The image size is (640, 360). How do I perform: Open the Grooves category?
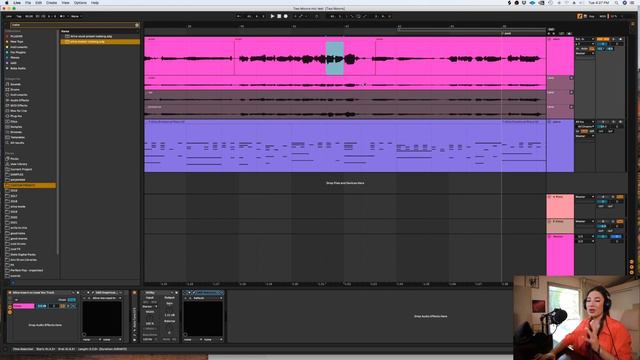[x=16, y=132]
